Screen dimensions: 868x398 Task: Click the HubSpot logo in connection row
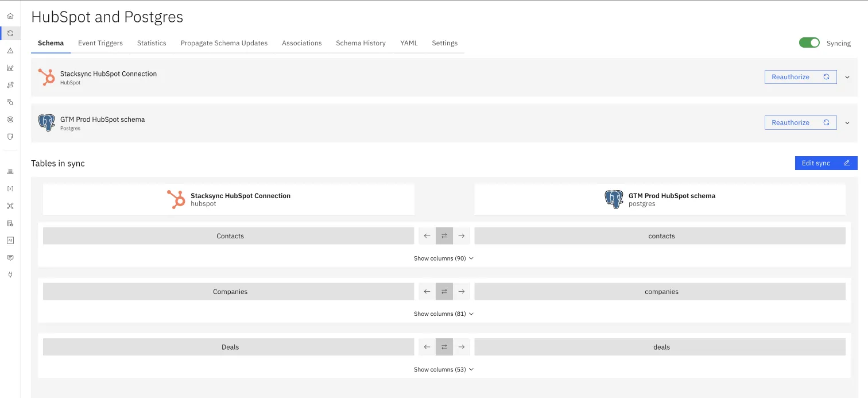click(46, 77)
